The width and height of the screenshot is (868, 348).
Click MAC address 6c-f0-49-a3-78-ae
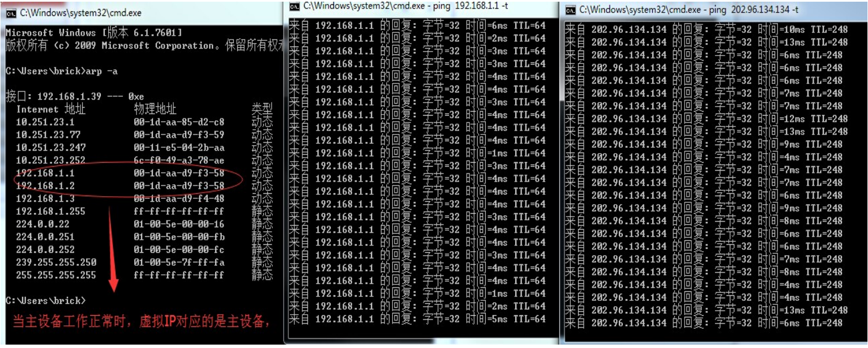[x=179, y=160]
